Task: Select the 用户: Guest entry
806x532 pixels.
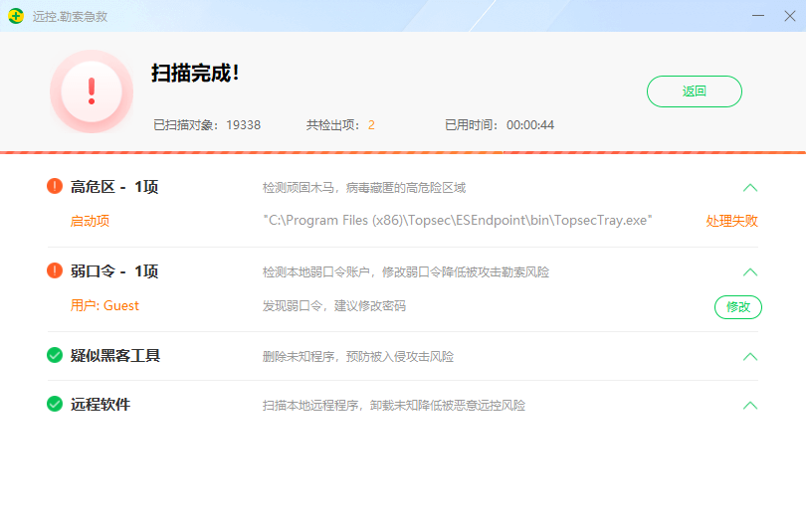Action: [104, 306]
